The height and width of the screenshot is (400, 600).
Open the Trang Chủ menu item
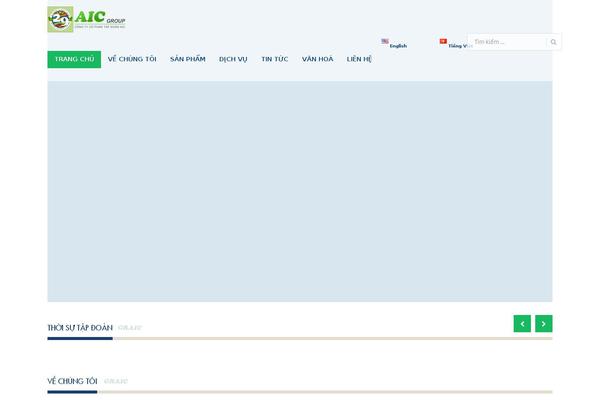[x=74, y=59]
